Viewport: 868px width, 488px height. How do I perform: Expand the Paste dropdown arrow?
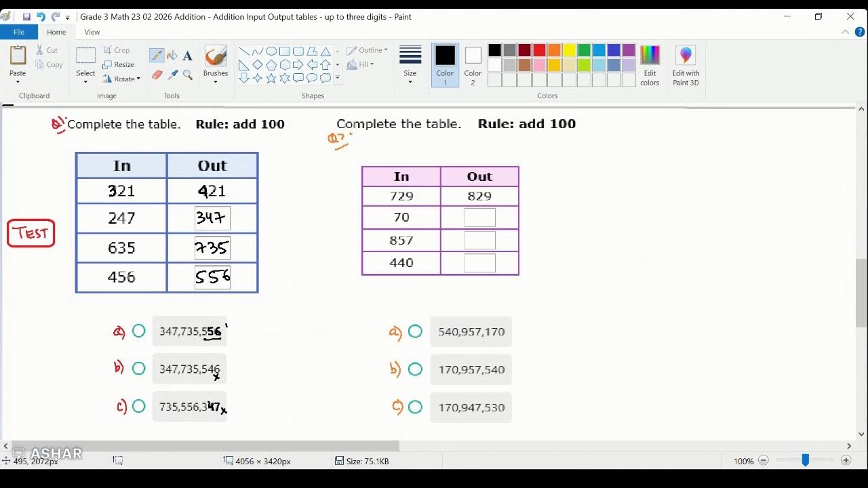tap(18, 82)
